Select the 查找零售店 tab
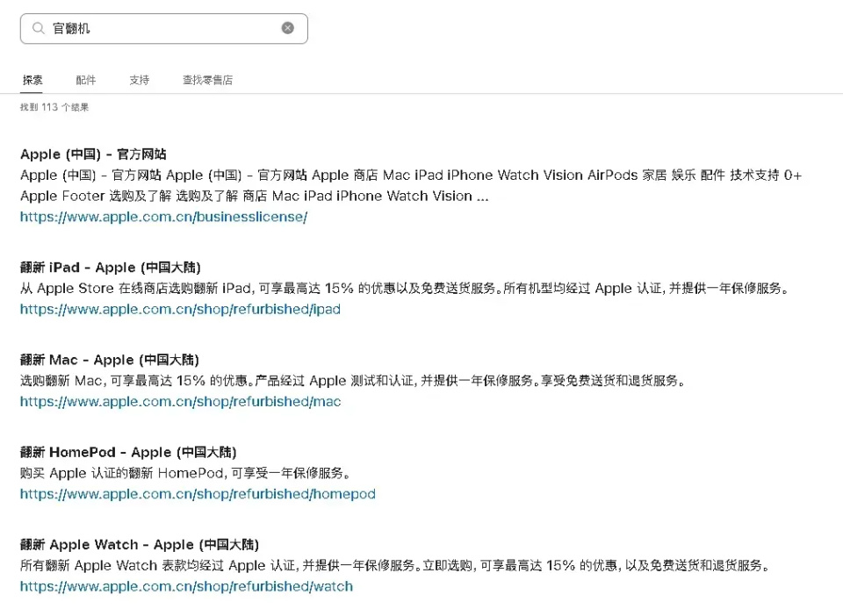Screen dimensions: 843x616 [x=207, y=80]
